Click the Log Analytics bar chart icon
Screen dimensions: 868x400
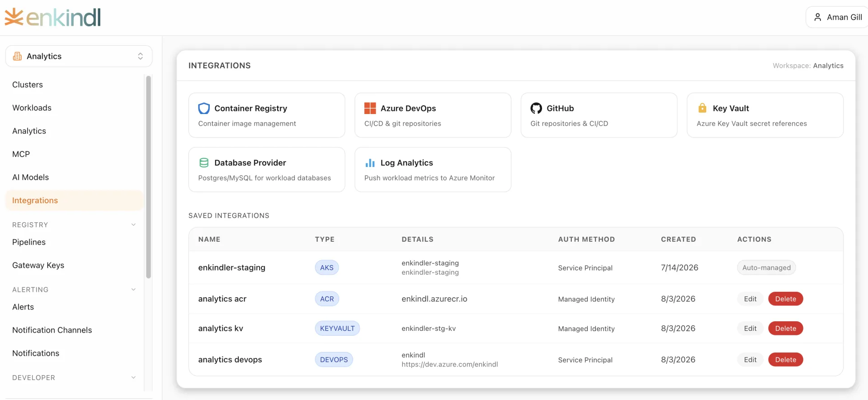pyautogui.click(x=370, y=162)
